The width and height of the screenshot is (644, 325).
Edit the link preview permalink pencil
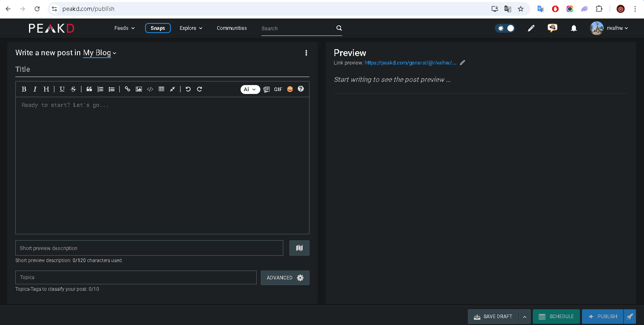463,62
